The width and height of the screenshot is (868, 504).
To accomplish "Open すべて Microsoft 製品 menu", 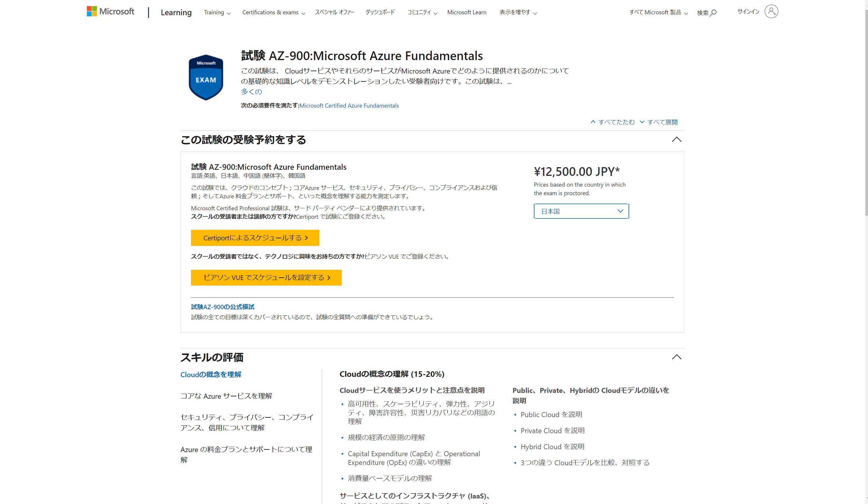I will (x=658, y=13).
